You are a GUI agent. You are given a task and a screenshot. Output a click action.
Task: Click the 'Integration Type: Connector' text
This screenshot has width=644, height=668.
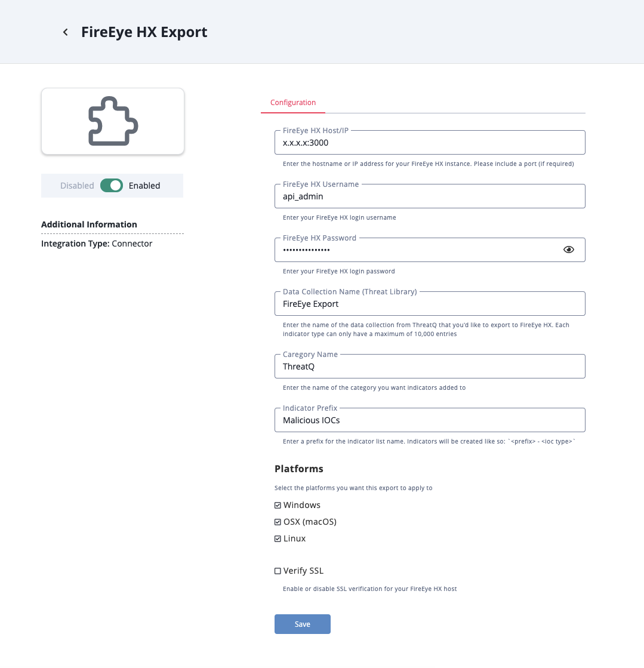click(x=97, y=244)
